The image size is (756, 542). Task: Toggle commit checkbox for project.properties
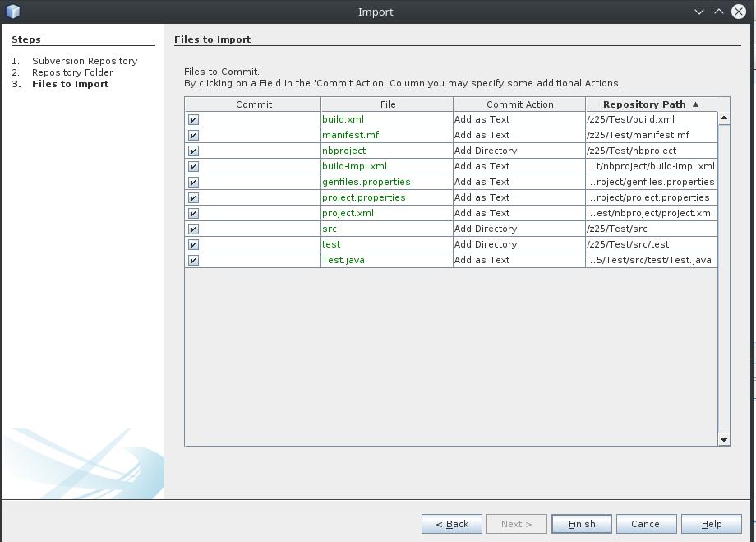pos(193,198)
